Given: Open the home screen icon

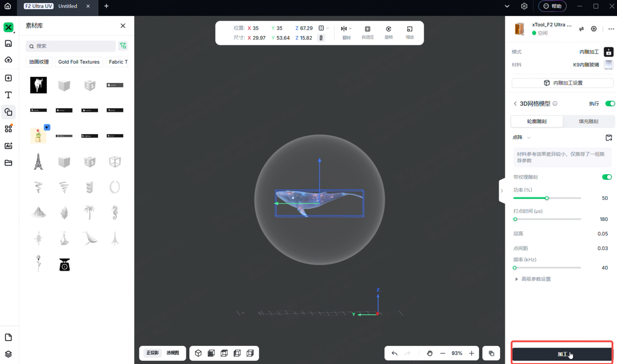Looking at the screenshot, I should [8, 6].
